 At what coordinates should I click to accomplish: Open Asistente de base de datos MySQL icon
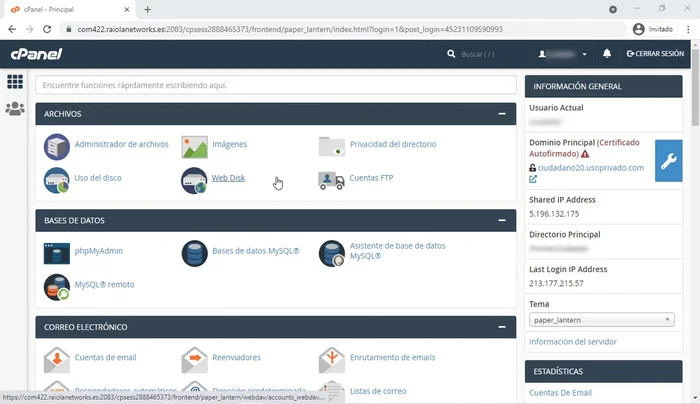[332, 253]
